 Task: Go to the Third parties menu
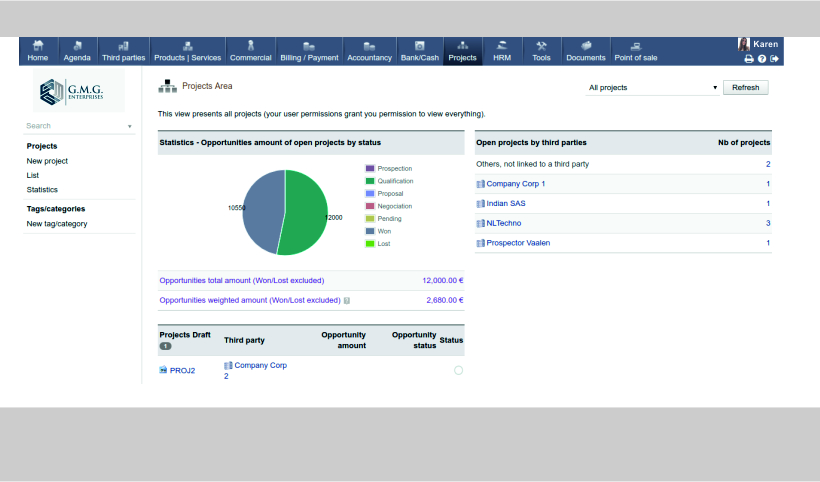click(123, 51)
